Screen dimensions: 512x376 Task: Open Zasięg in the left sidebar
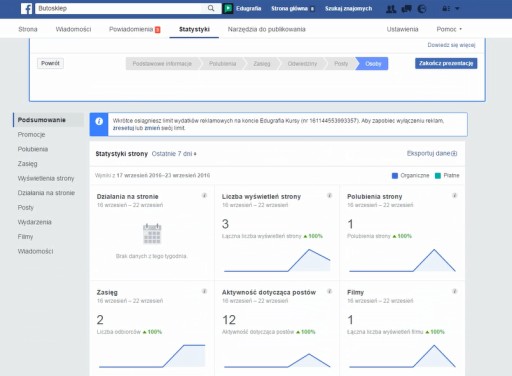27,164
